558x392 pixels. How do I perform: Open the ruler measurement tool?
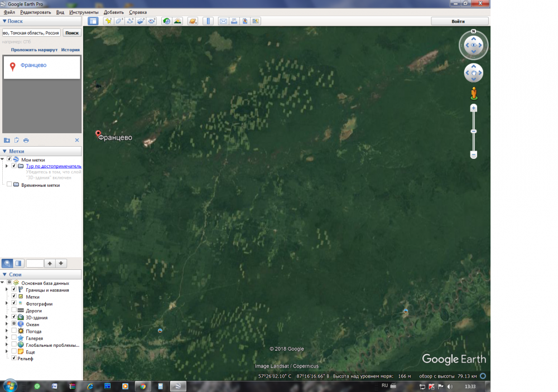point(209,21)
